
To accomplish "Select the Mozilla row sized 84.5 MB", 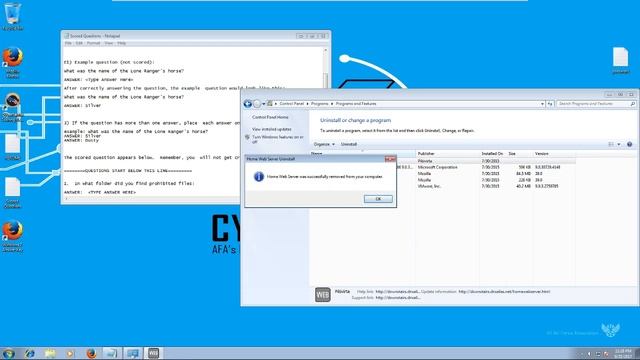I will (486, 173).
